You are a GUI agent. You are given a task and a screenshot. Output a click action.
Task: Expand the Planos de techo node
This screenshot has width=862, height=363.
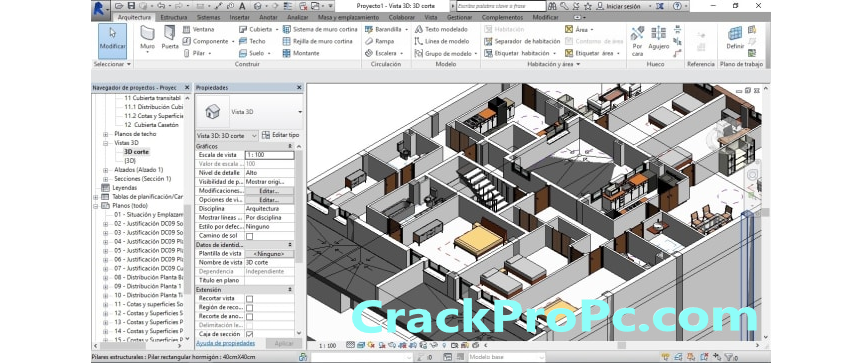105,134
